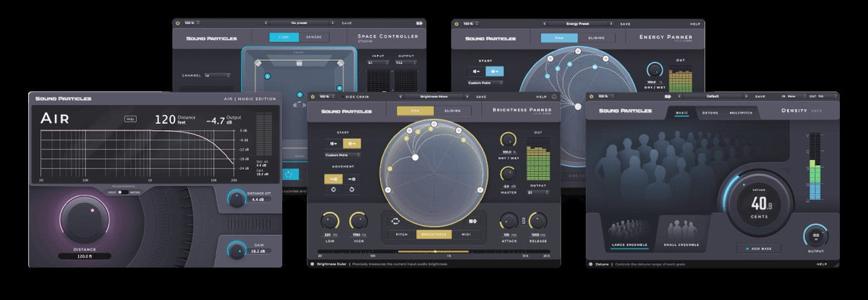The image size is (868, 300).
Task: Select highlighted movement icon in Brightness Panner
Action: pyautogui.click(x=332, y=178)
